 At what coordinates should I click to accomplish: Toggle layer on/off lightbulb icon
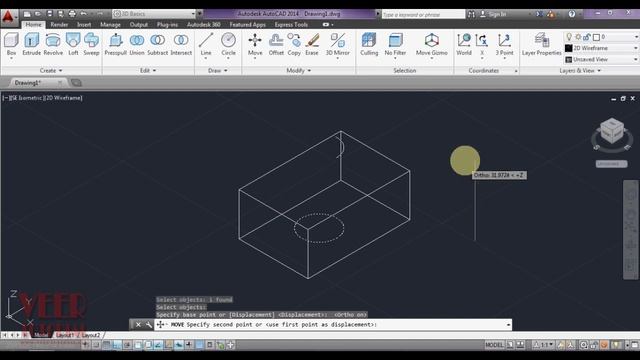click(x=569, y=37)
